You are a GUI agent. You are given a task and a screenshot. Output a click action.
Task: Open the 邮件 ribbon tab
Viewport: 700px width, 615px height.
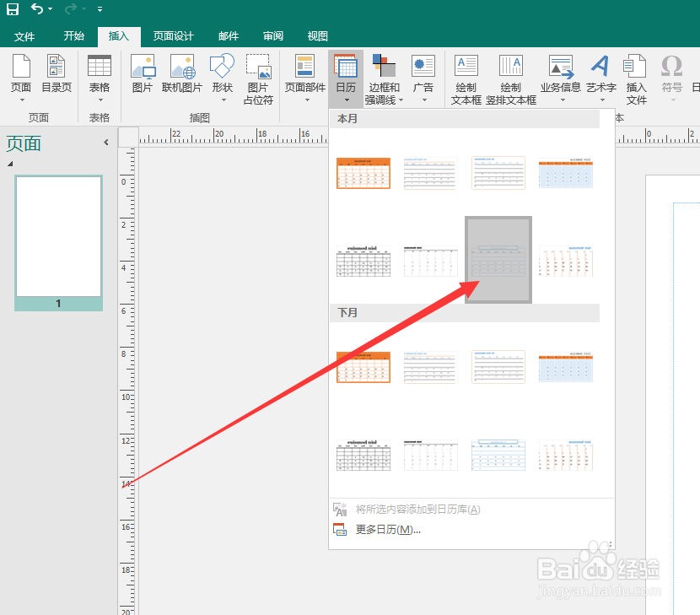click(x=229, y=36)
